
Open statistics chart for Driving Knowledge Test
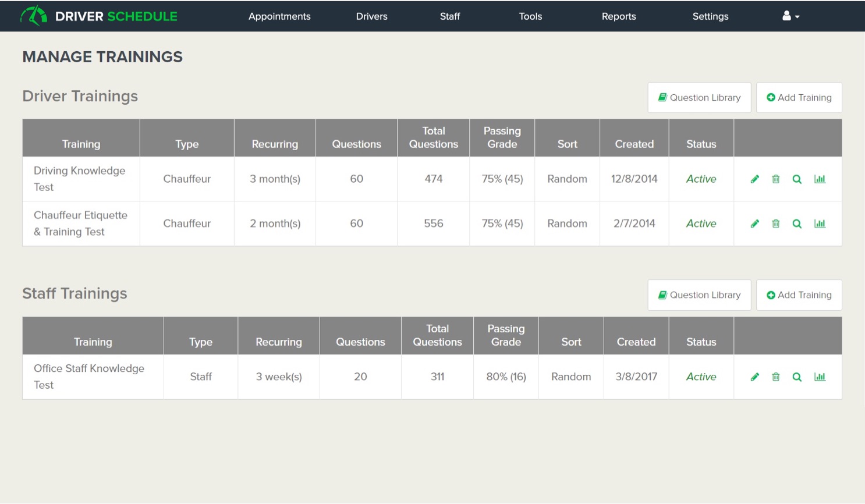(820, 179)
